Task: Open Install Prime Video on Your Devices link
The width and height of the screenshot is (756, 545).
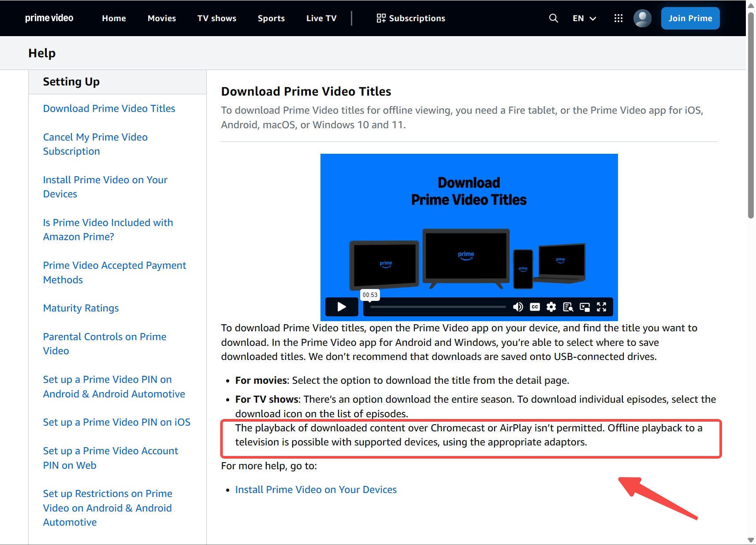Action: click(x=316, y=489)
